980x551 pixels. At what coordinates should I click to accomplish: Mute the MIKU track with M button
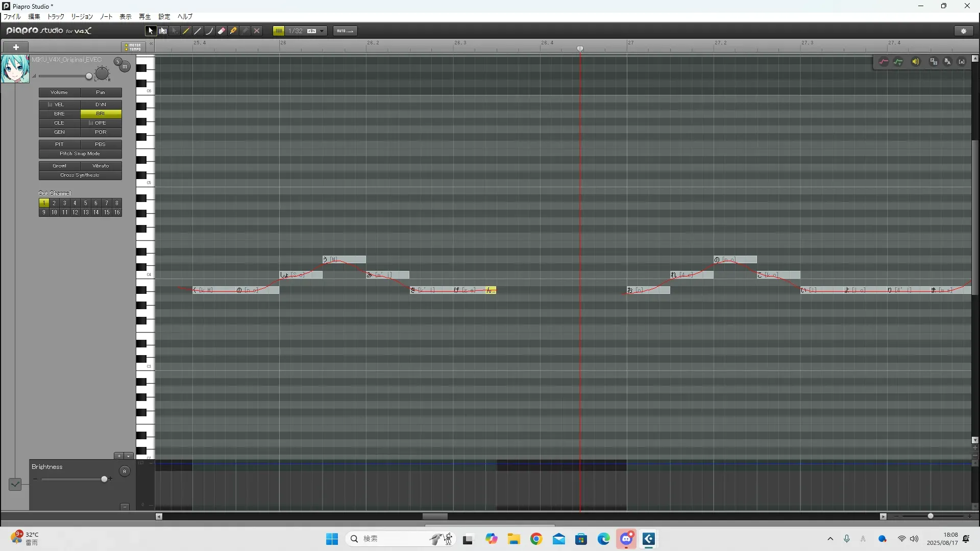coord(125,67)
